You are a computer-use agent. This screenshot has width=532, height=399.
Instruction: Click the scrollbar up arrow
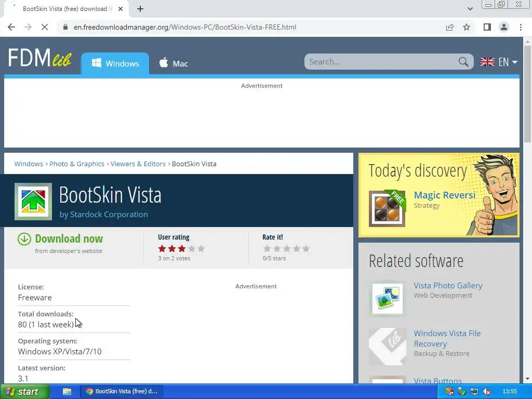[x=527, y=42]
